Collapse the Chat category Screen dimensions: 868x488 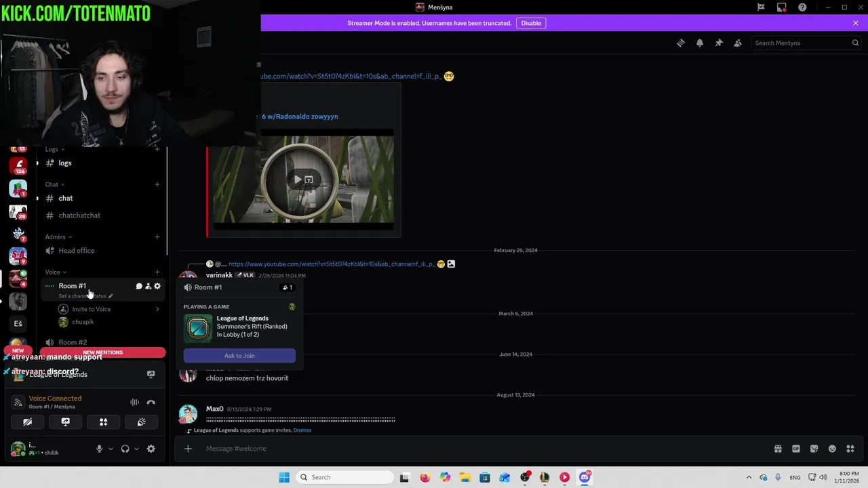(x=54, y=184)
